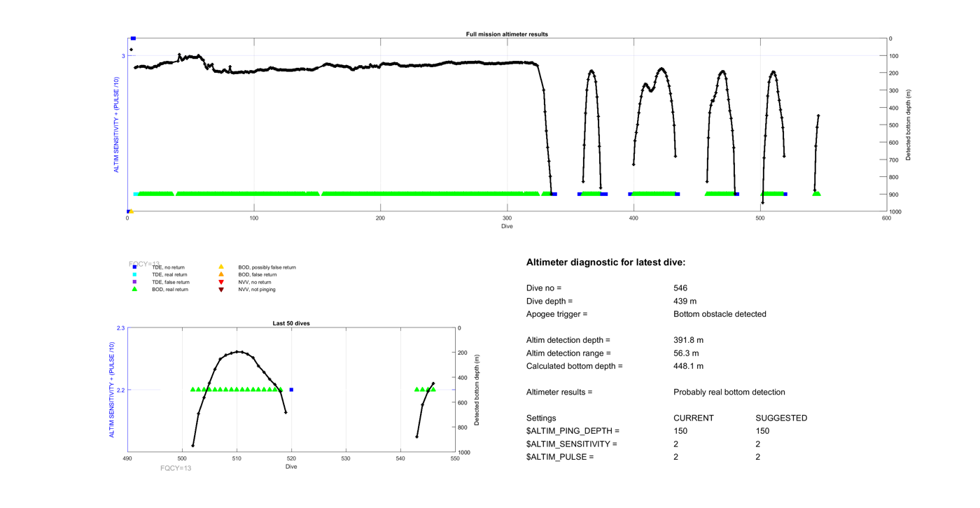Click the 'CURRENT' column header

click(x=694, y=418)
